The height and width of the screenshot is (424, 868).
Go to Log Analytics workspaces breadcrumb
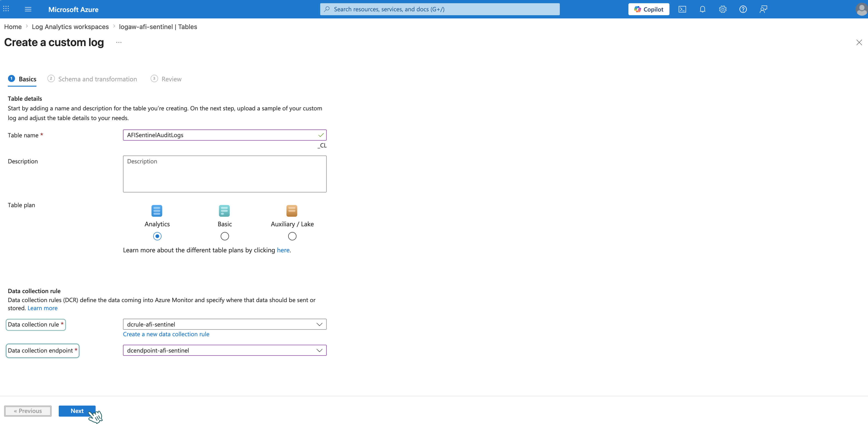(x=70, y=27)
